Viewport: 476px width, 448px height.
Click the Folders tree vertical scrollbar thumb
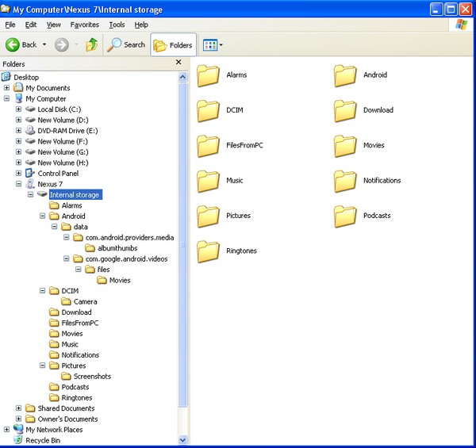pyautogui.click(x=182, y=245)
